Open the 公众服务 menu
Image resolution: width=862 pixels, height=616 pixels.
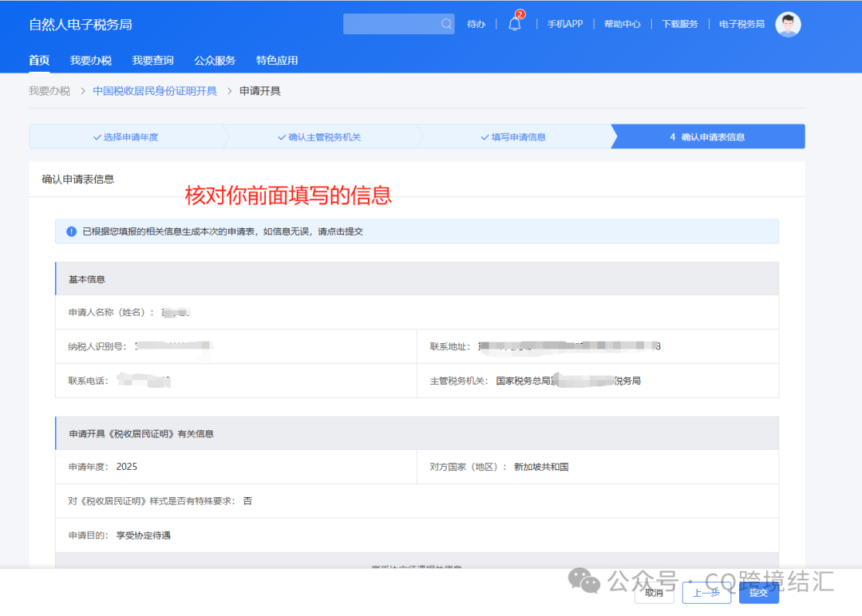[214, 60]
